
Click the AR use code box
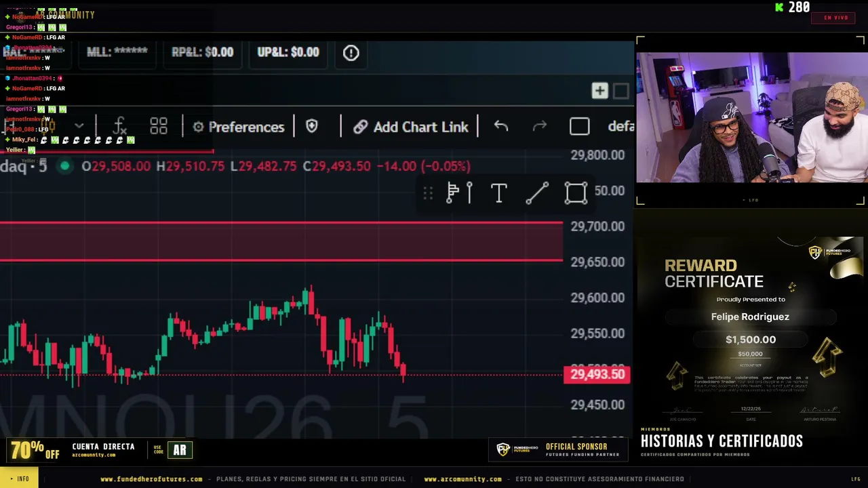pyautogui.click(x=180, y=450)
